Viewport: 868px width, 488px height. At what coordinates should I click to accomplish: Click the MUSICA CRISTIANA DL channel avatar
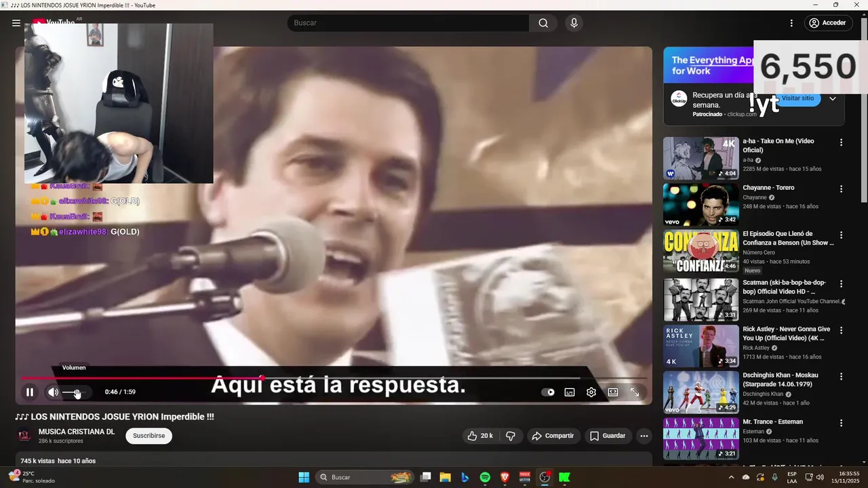pos(24,436)
